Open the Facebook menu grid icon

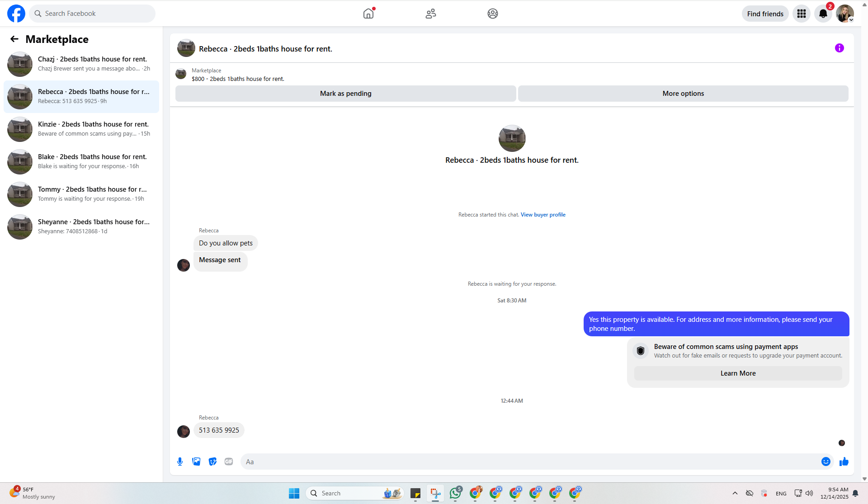(x=802, y=14)
